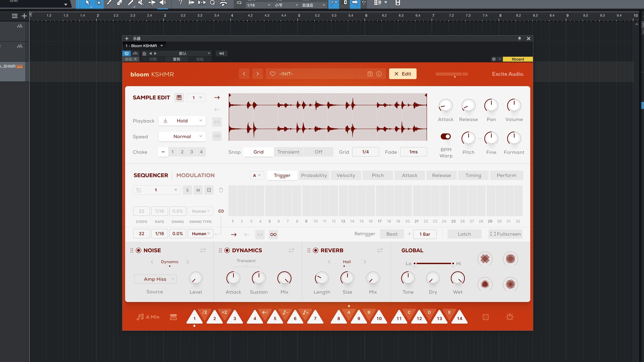
Task: Switch to the Pitch sequencer tab
Action: [x=378, y=175]
